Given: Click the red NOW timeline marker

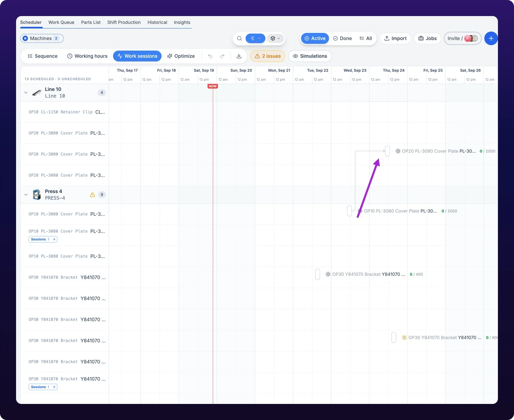Looking at the screenshot, I should pos(212,86).
